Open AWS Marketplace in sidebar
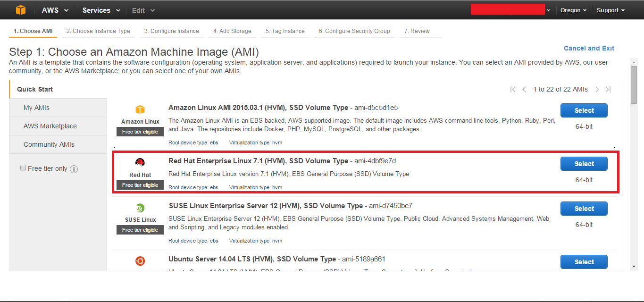The height and width of the screenshot is (302, 644). point(58,126)
